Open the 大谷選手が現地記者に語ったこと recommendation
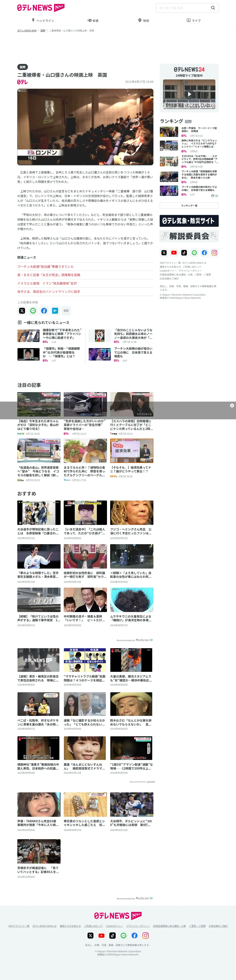This screenshot has height=980, width=236. tap(38, 531)
